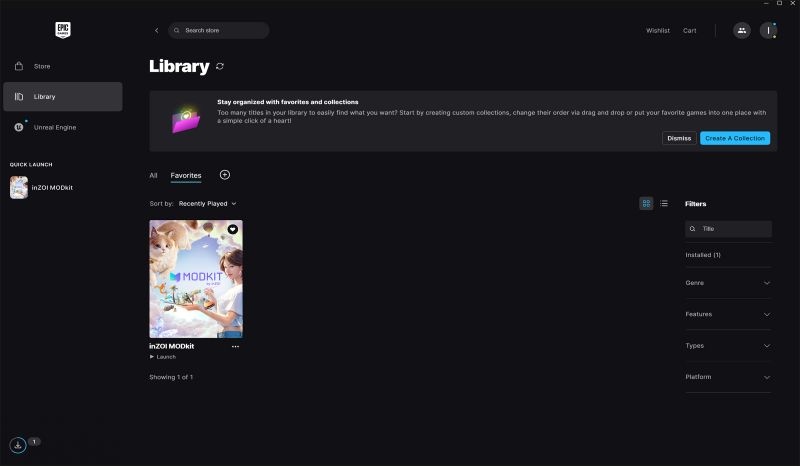Dismiss the favorites and collections banner
The height and width of the screenshot is (466, 800).
pyautogui.click(x=679, y=138)
